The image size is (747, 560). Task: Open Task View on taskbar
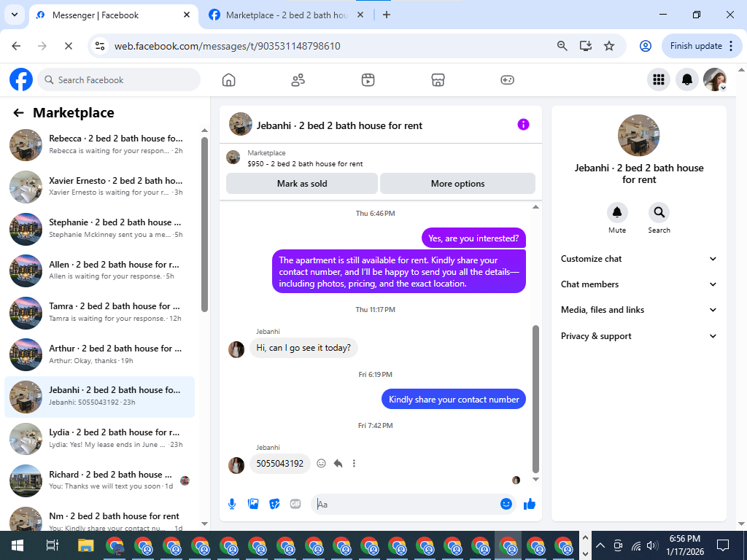(x=52, y=545)
